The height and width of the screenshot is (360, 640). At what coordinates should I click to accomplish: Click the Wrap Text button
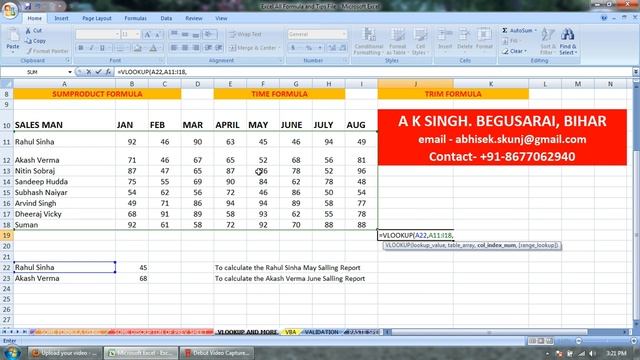[245, 34]
